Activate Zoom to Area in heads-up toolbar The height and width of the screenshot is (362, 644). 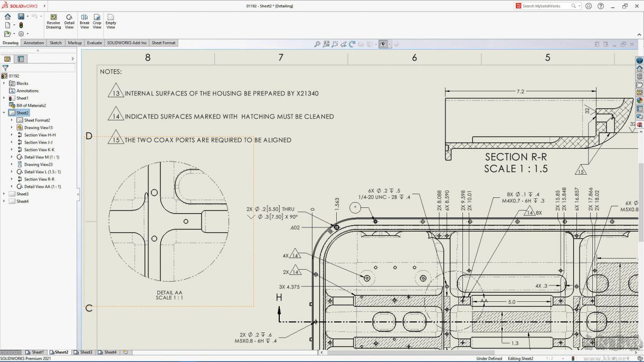point(326,44)
